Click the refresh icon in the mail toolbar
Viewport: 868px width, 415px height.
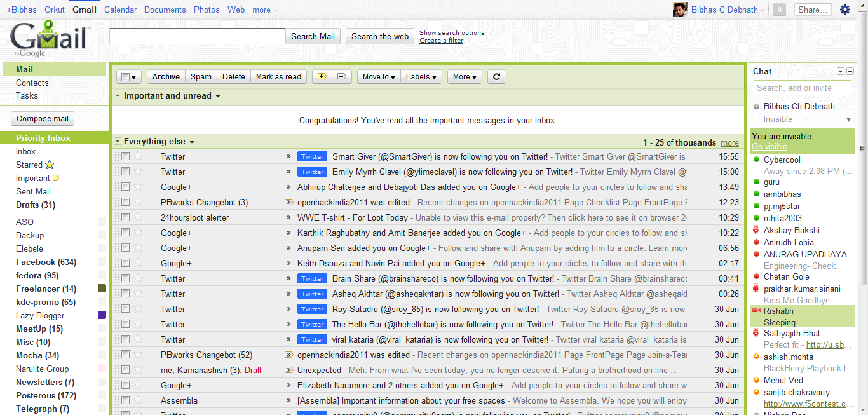[497, 77]
